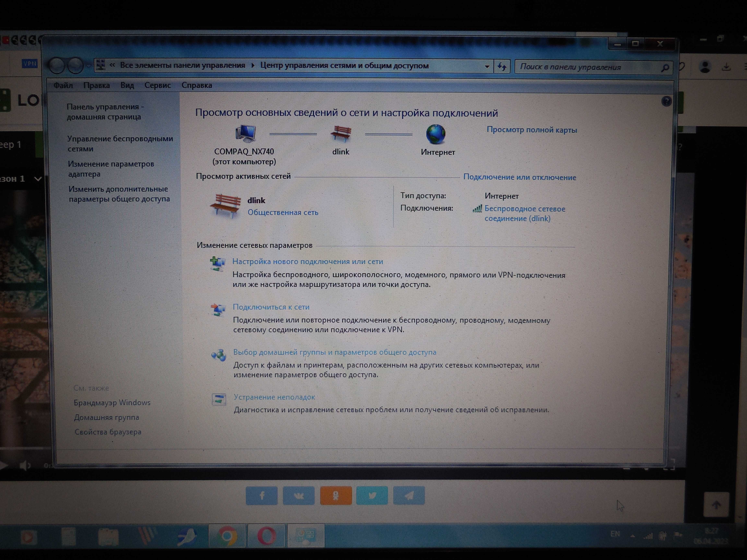The height and width of the screenshot is (560, 747).
Task: Click Подключение или отключение link
Action: tap(520, 177)
